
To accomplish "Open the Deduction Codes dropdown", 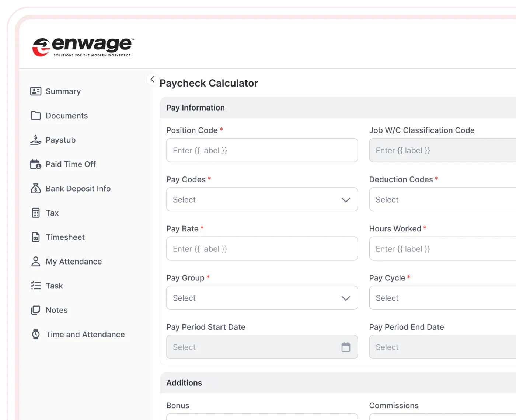I will coord(442,200).
